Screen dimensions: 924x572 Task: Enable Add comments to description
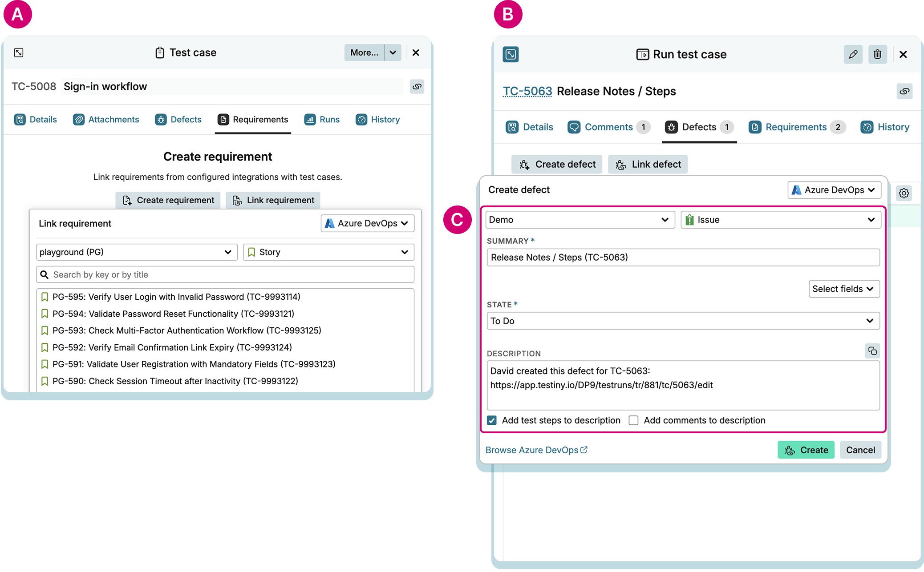tap(633, 420)
